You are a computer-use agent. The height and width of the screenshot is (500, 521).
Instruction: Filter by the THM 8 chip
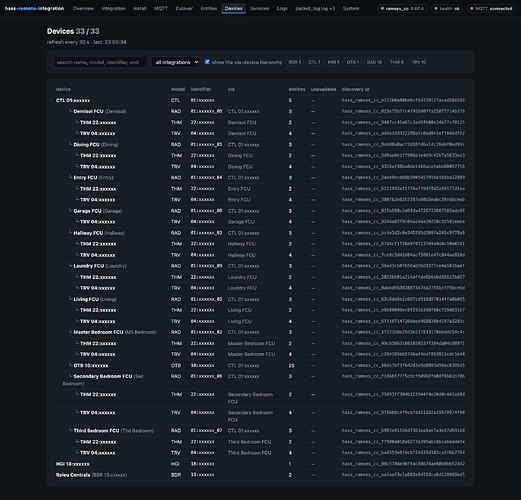click(397, 62)
